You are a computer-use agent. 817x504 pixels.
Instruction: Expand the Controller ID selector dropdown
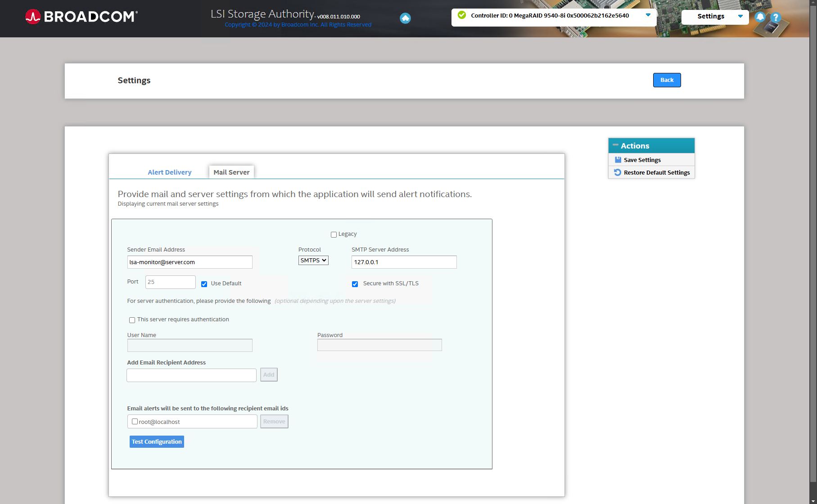coord(648,15)
